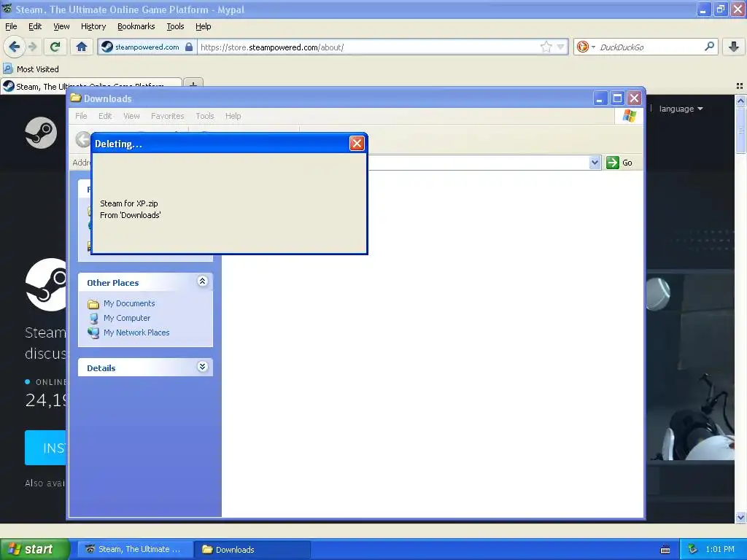The image size is (747, 560).
Task: Reload the Steam page
Action: 55,47
